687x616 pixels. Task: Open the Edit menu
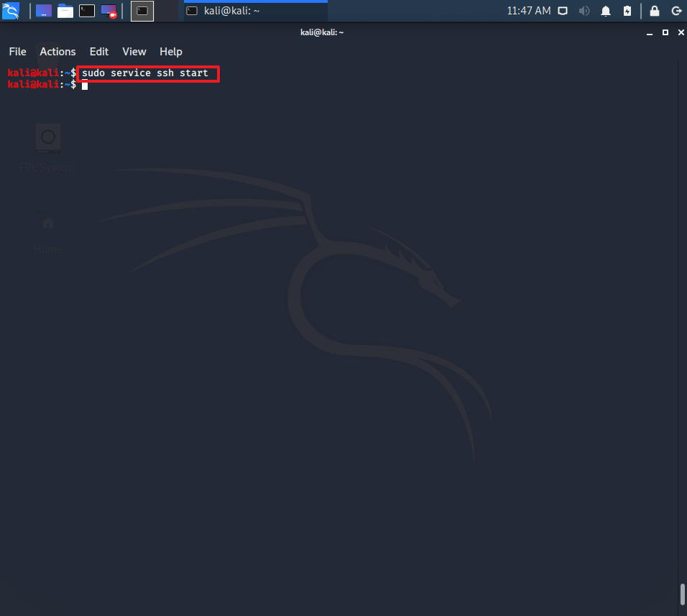[x=99, y=52]
